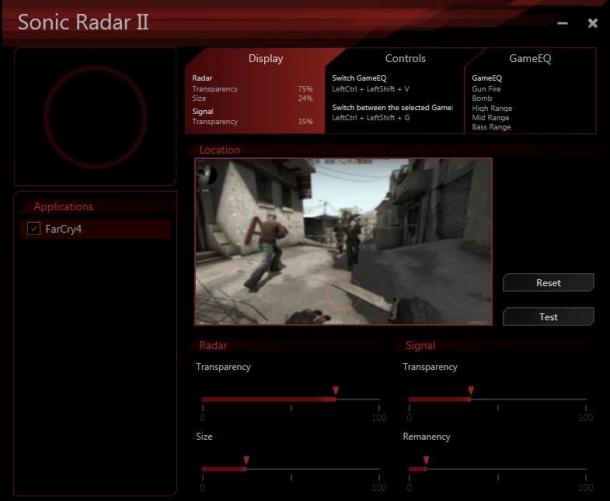Click the Radar Size slider handle
610x501 pixels.
tap(246, 461)
